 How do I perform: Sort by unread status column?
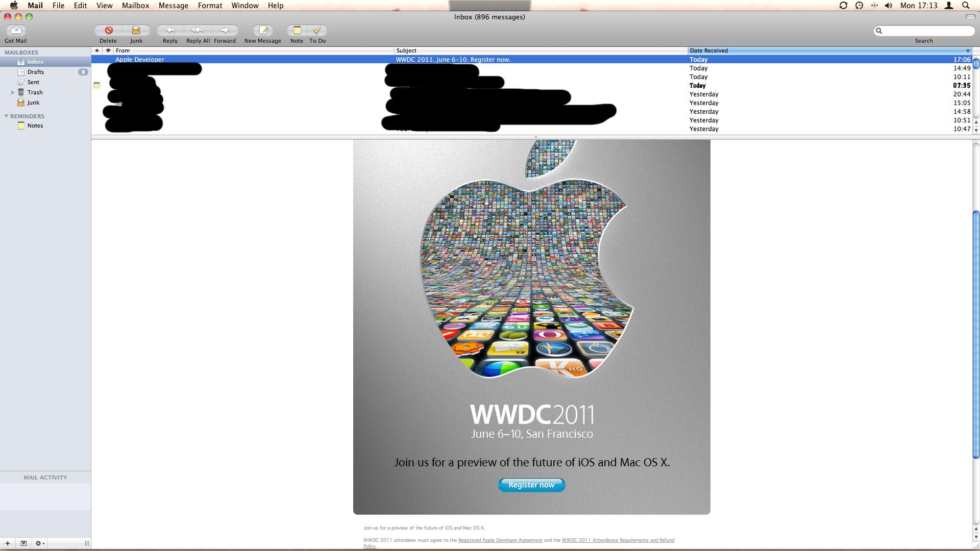[x=97, y=51]
